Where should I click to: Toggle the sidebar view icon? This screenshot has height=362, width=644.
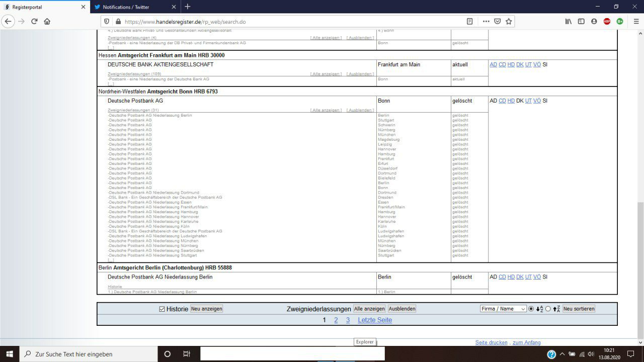(x=581, y=22)
